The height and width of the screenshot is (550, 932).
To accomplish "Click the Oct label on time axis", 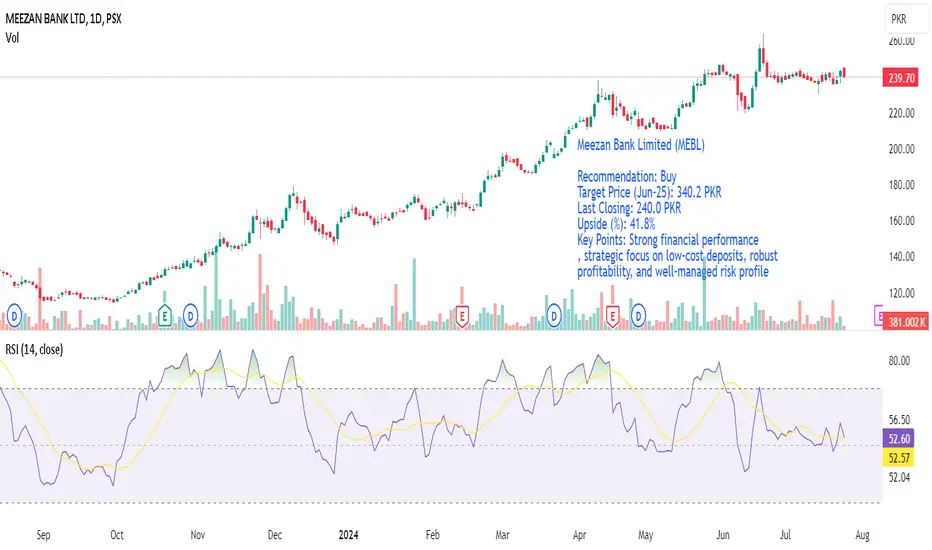I will tap(117, 535).
